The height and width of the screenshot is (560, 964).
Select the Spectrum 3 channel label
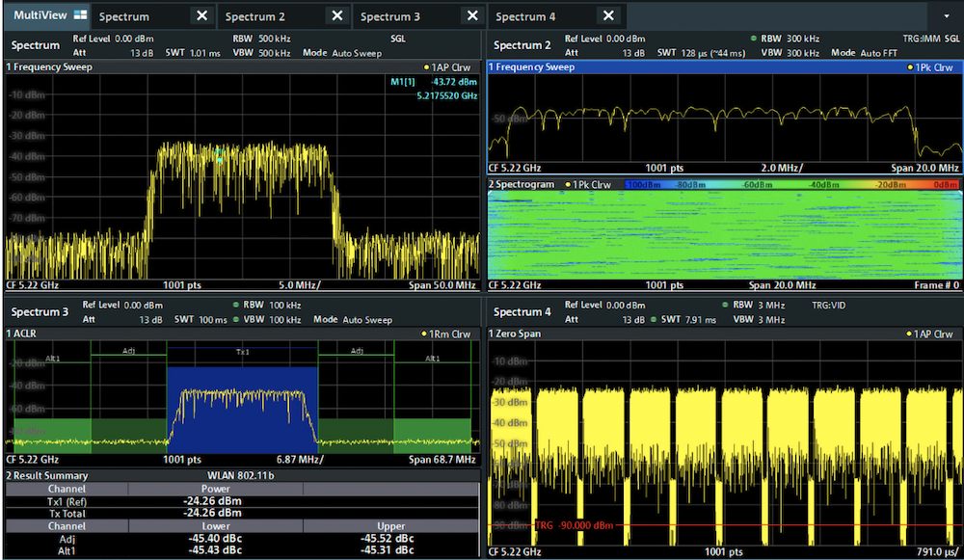click(x=40, y=312)
